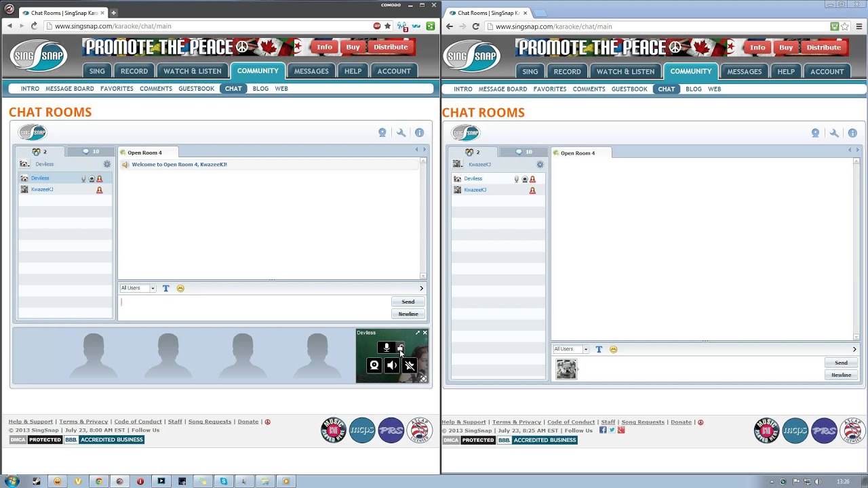Screen dimensions: 868x488
Task: Open Song Requests link in right footer
Action: tap(642, 422)
